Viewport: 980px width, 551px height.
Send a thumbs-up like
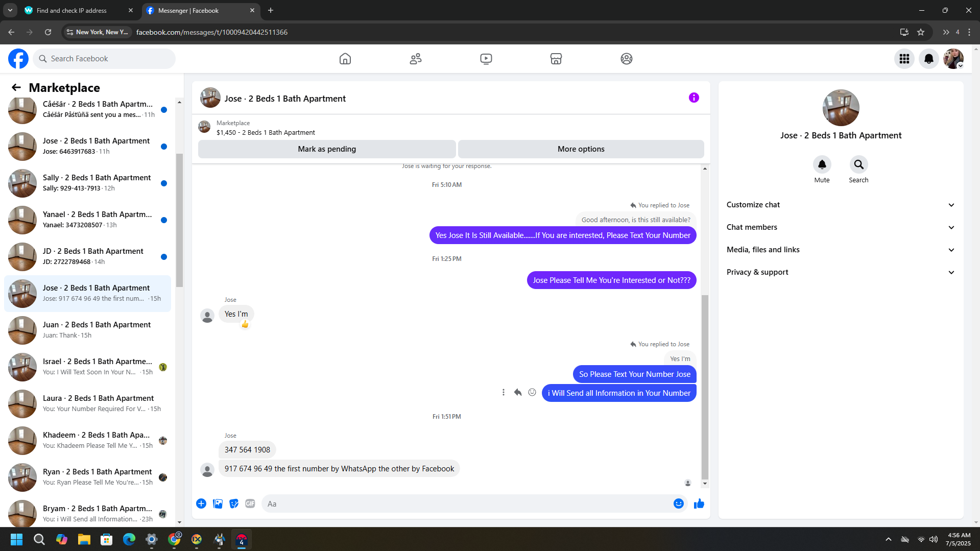click(699, 504)
